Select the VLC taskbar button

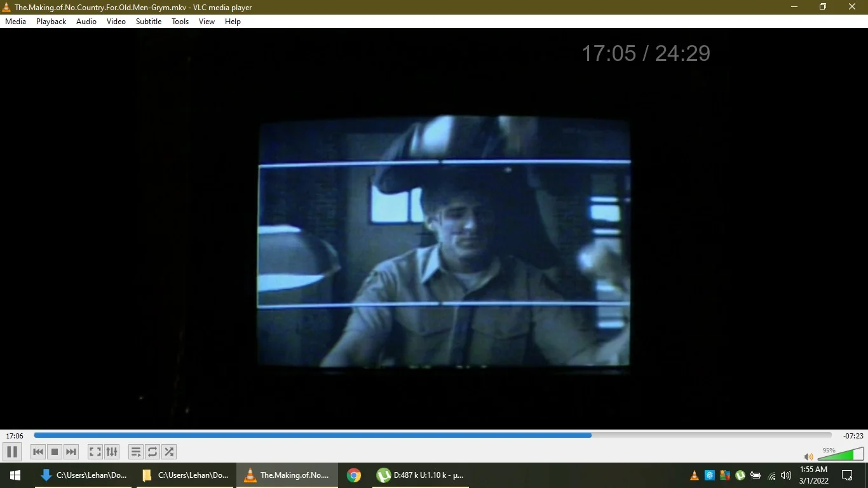tap(287, 475)
